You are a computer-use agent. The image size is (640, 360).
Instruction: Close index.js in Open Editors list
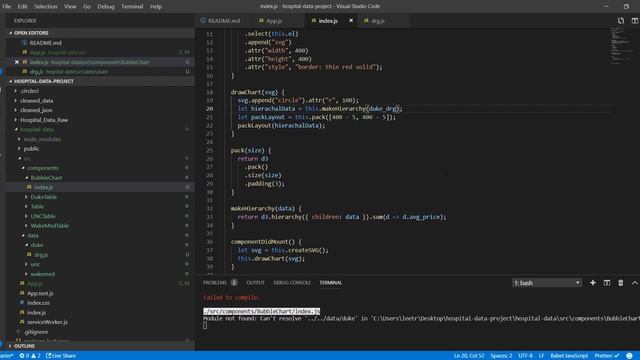17,62
